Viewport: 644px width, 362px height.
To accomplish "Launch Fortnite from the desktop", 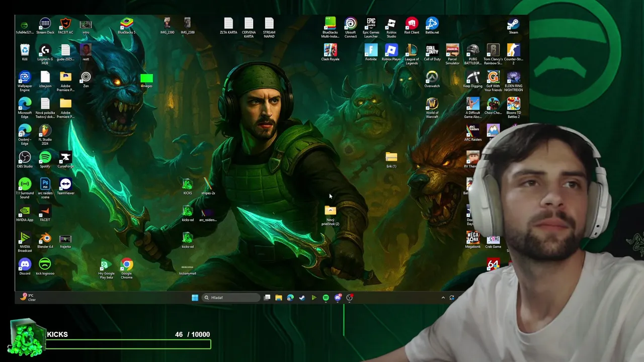I will pyautogui.click(x=371, y=53).
